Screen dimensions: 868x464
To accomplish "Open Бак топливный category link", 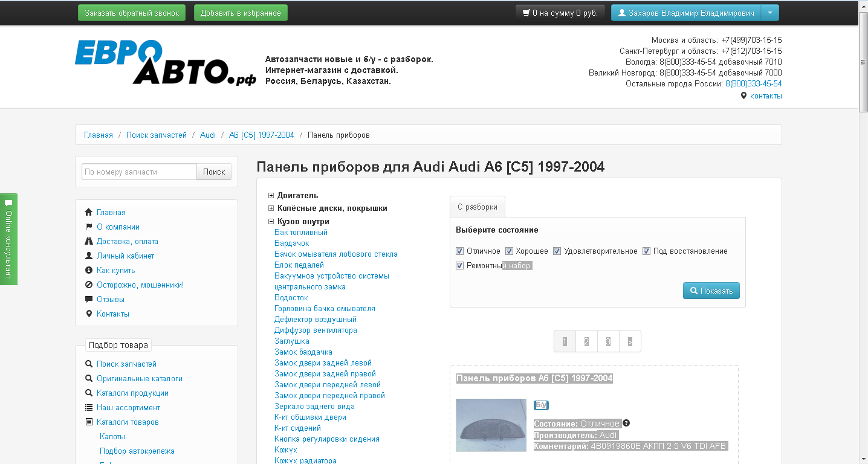I will pos(301,232).
